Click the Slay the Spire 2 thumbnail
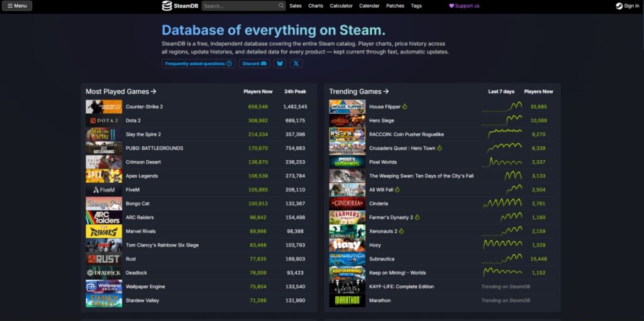644x321 pixels. pos(104,134)
